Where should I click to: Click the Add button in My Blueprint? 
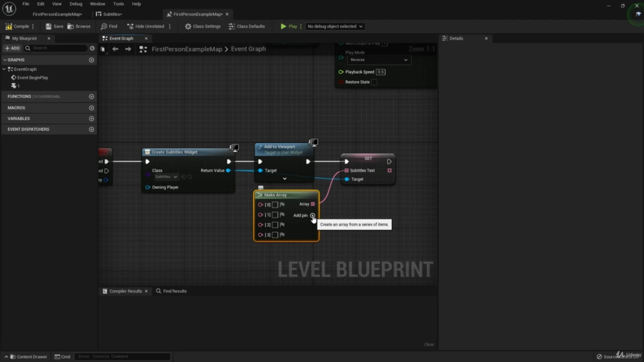(12, 48)
